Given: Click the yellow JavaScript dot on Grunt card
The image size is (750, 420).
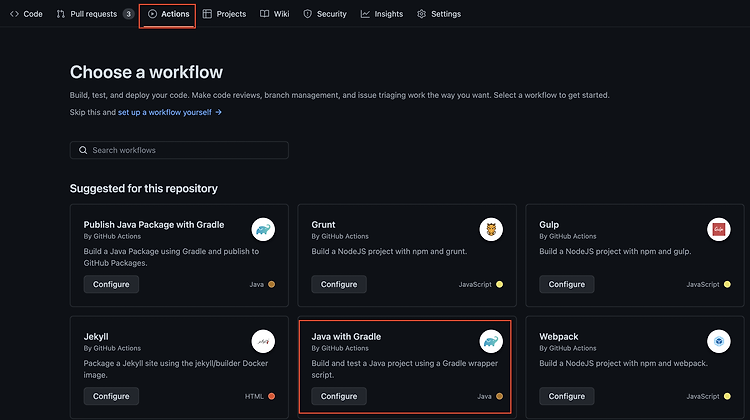Looking at the screenshot, I should [x=499, y=284].
